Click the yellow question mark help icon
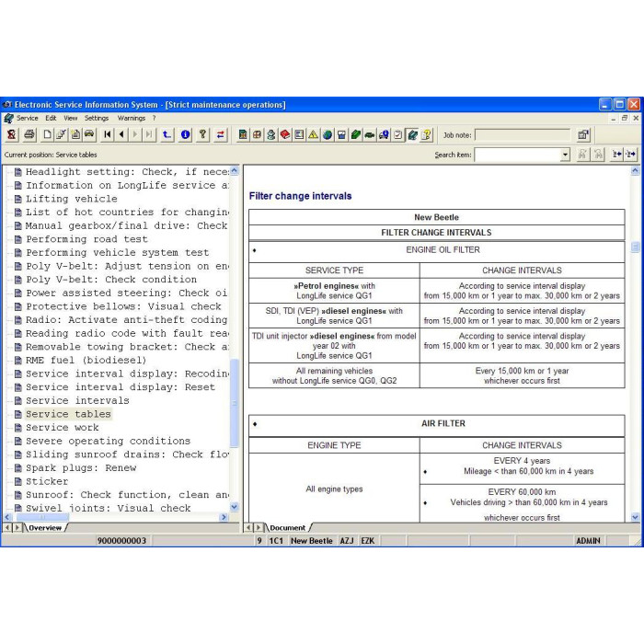The image size is (644, 644). coord(426,134)
